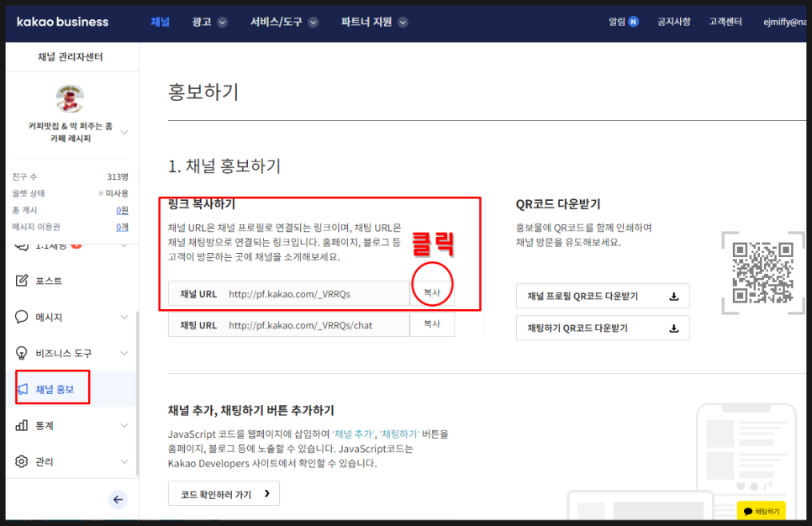Viewport: 812px width, 526px height.
Task: Click 코드 확인하러 가기 button
Action: click(x=224, y=494)
